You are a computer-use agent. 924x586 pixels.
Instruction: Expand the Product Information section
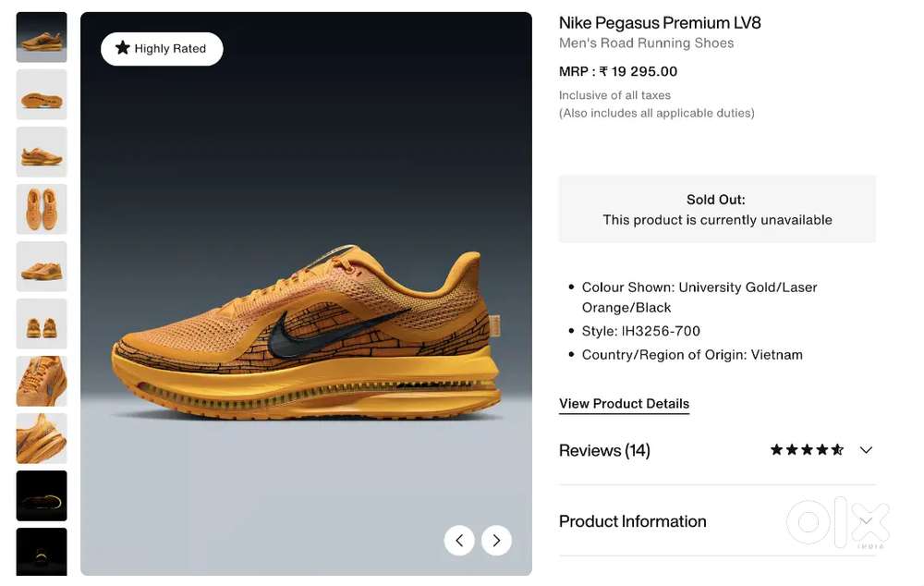[x=633, y=521]
